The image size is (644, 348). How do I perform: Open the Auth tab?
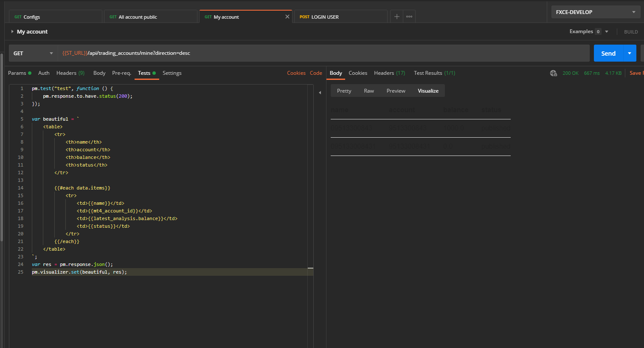[x=44, y=73]
